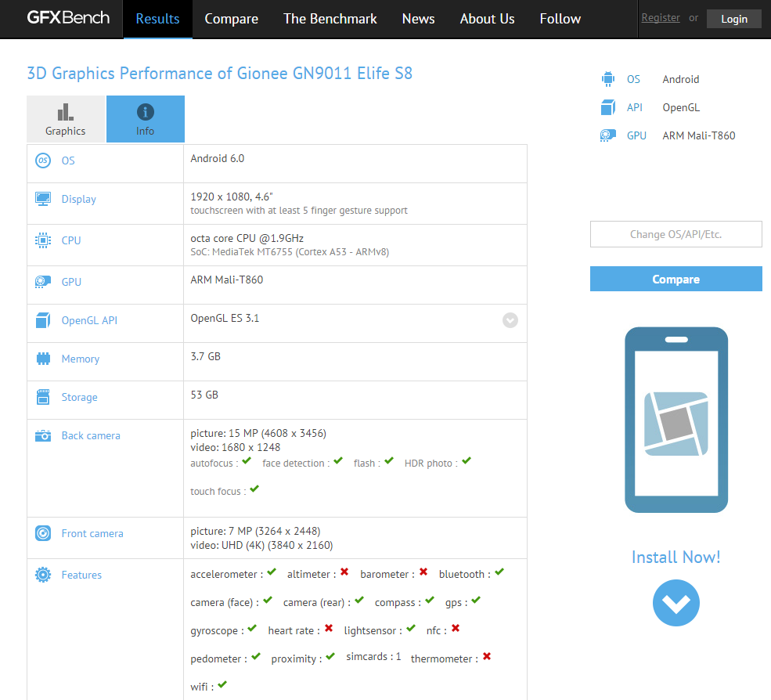This screenshot has height=700, width=771.
Task: Click 'octa core CPU @1.9GHz' text
Action: (247, 238)
